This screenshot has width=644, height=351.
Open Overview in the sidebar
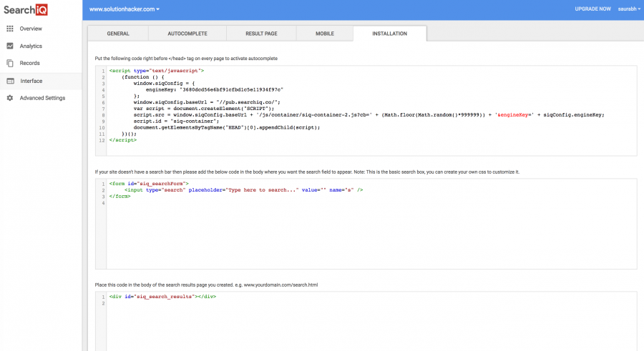click(31, 29)
